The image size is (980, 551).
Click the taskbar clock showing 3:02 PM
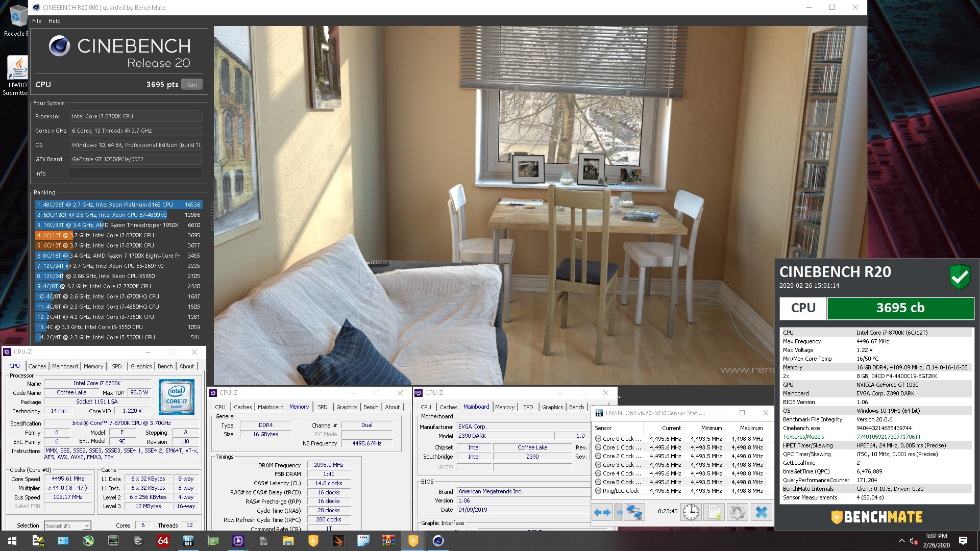pos(936,541)
